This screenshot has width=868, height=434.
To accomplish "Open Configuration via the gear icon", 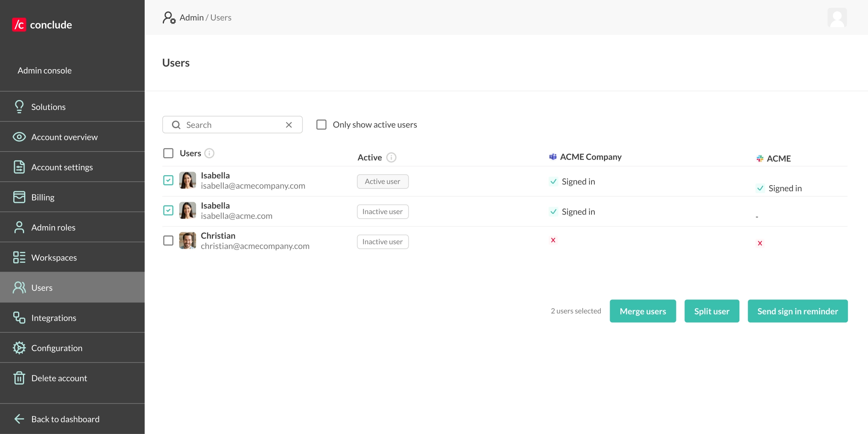I will tap(19, 348).
